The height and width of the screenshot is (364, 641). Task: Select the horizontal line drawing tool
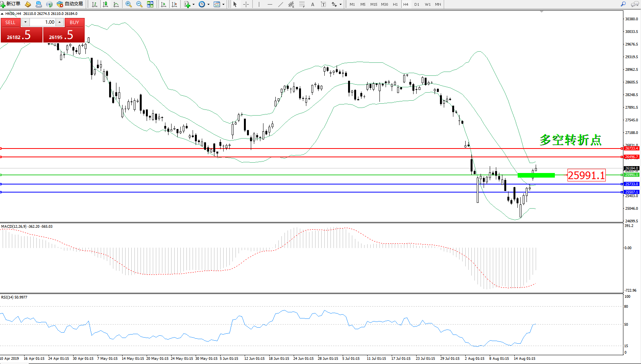270,4
